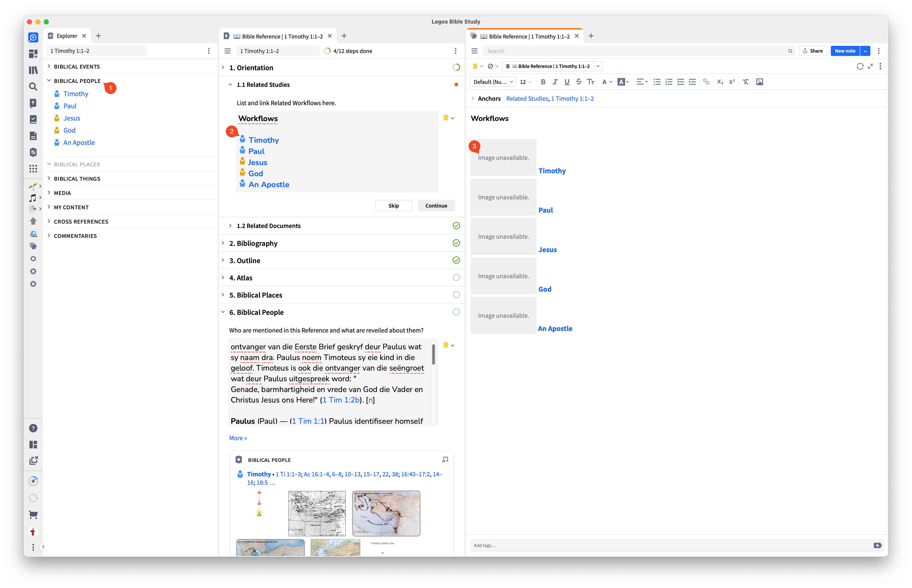912x588 pixels.
Task: Insert a bulleted list in the note
Action: click(657, 82)
